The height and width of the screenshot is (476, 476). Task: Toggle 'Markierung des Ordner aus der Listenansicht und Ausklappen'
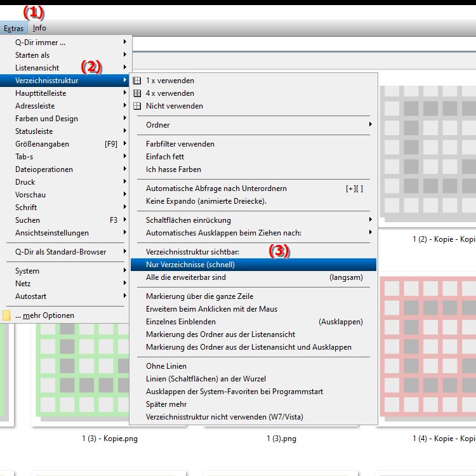[253, 347]
